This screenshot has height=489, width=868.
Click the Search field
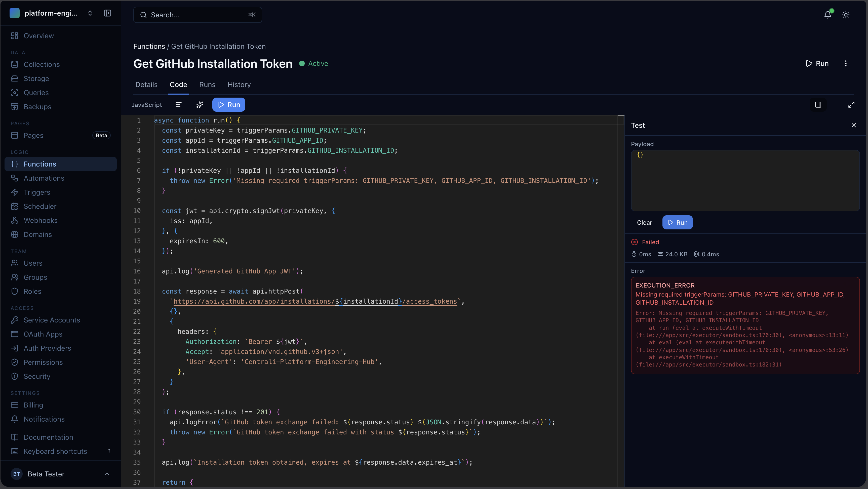pos(198,15)
